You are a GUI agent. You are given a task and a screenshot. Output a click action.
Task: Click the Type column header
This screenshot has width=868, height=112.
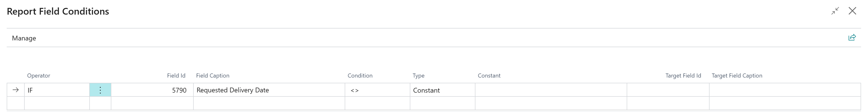point(418,76)
